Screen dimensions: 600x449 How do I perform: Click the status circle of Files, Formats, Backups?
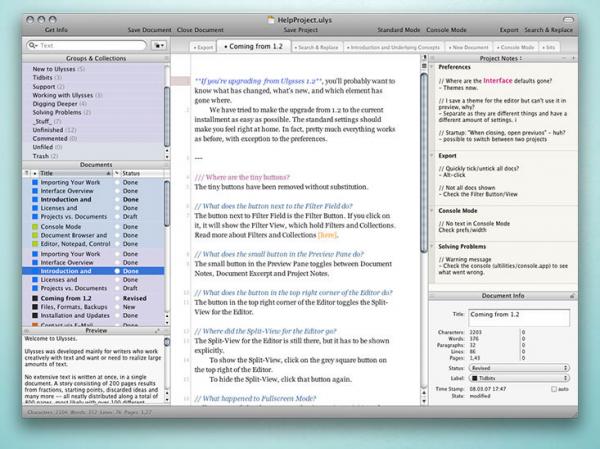click(117, 307)
